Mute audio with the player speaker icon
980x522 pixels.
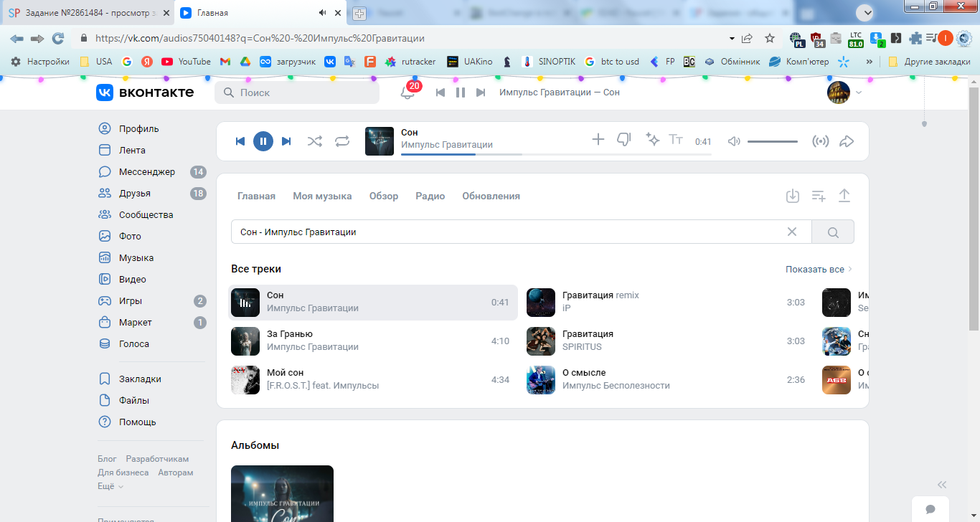tap(734, 141)
